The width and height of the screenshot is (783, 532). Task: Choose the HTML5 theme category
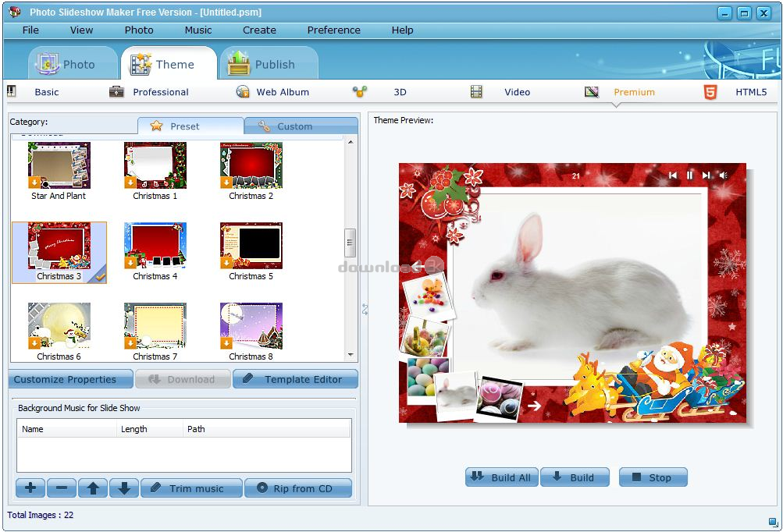751,92
